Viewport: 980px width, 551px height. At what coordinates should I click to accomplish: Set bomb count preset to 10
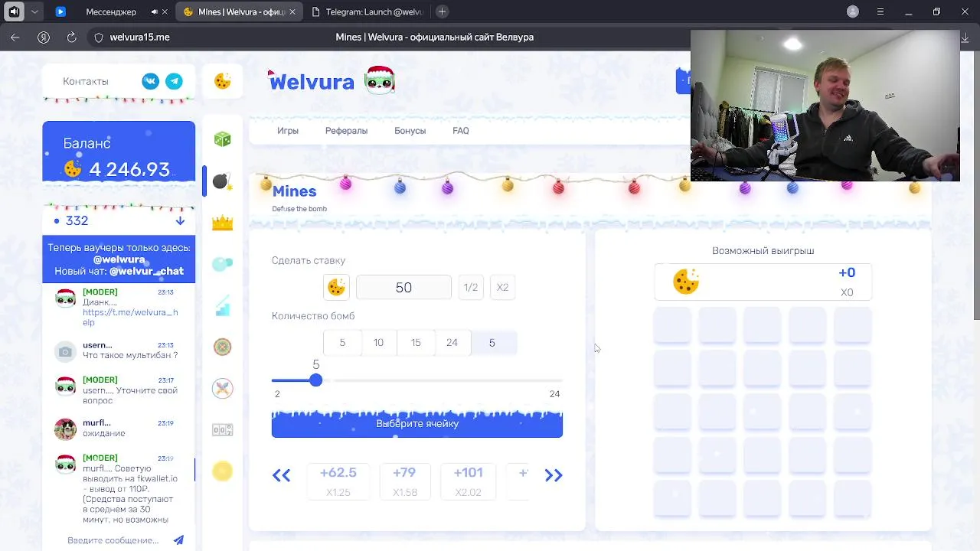[378, 343]
